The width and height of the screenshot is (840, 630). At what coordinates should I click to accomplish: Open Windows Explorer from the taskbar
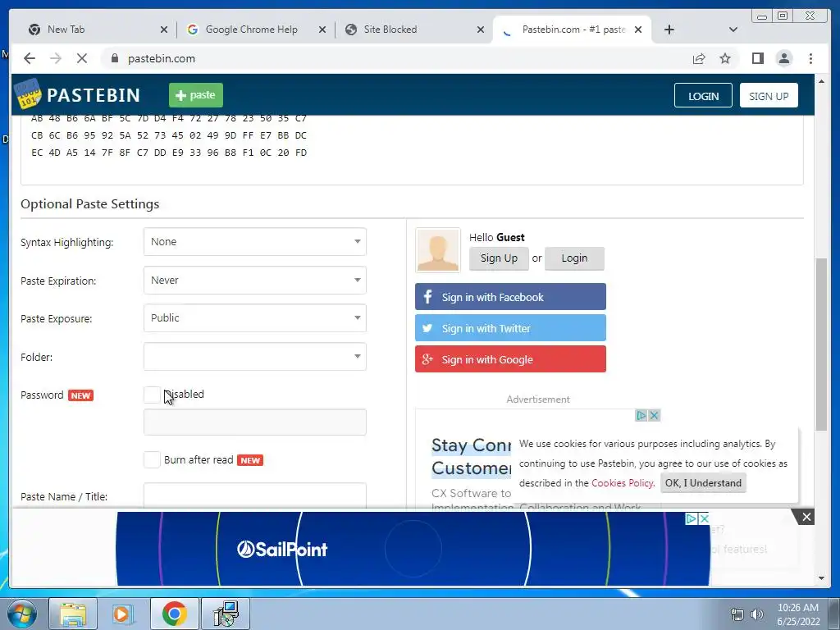tap(73, 614)
